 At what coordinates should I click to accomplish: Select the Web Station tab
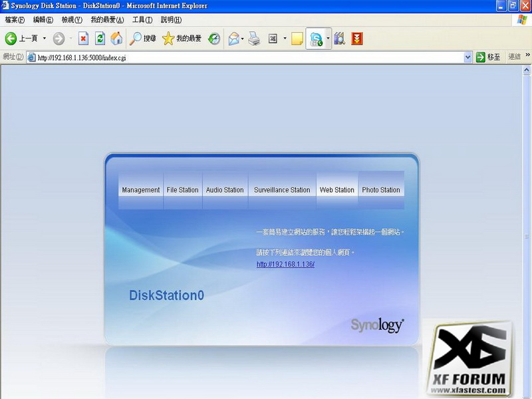337,190
